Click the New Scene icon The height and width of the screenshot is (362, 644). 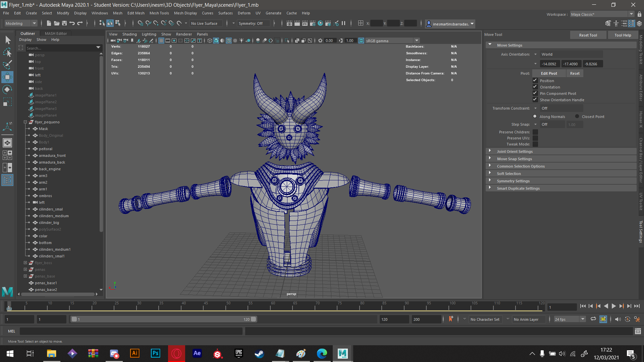[x=49, y=23]
